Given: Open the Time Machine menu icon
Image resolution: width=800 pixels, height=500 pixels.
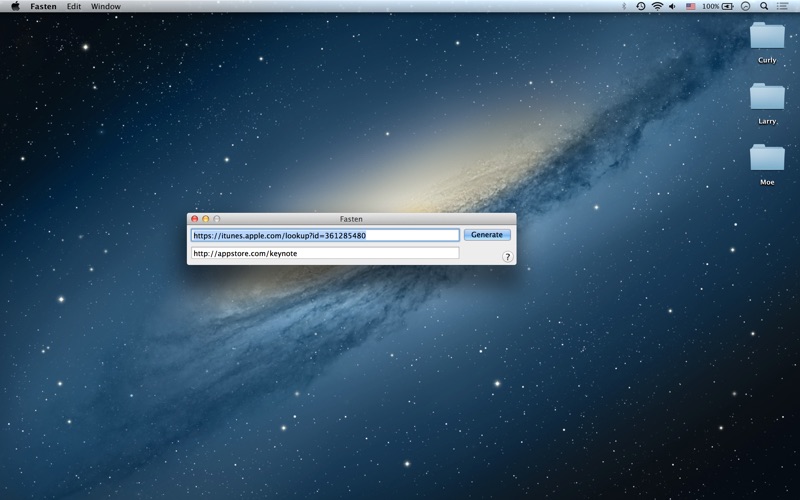Looking at the screenshot, I should 640,6.
